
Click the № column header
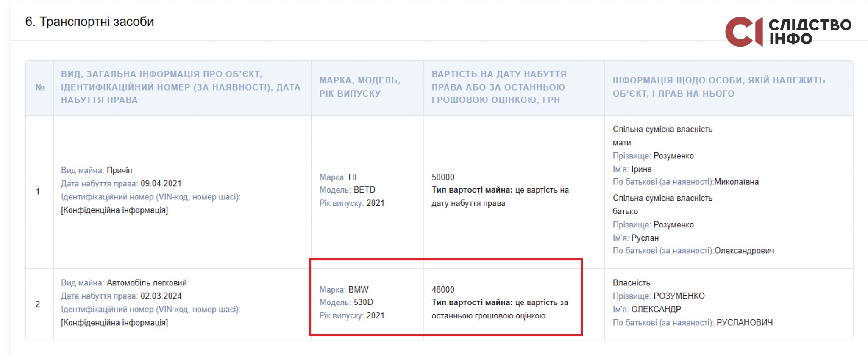click(x=40, y=87)
